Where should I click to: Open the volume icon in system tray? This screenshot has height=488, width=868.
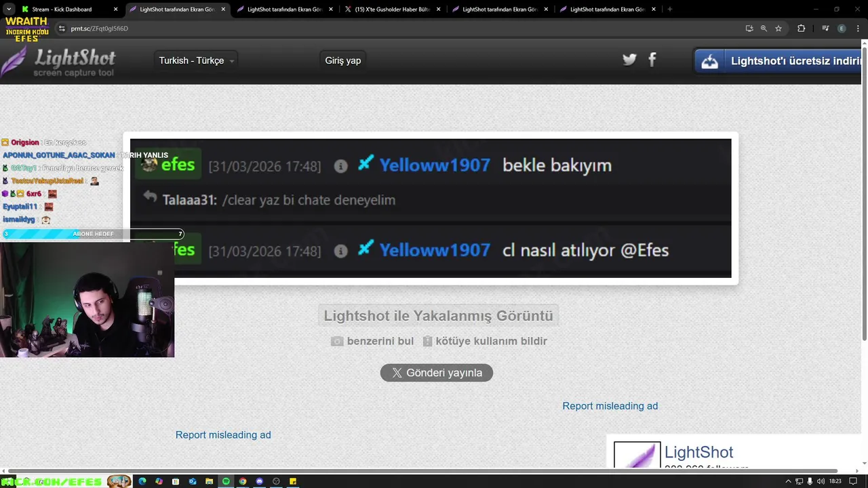[821, 481]
